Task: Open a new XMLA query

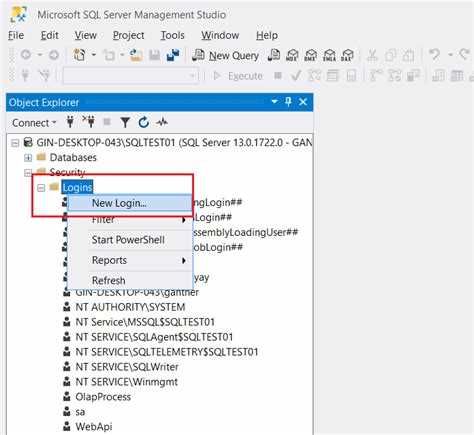Action: 329,55
